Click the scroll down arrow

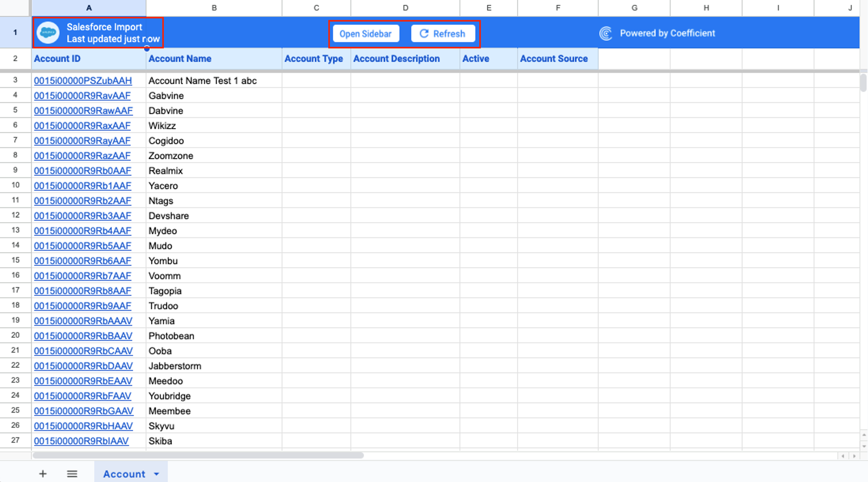pyautogui.click(x=864, y=446)
